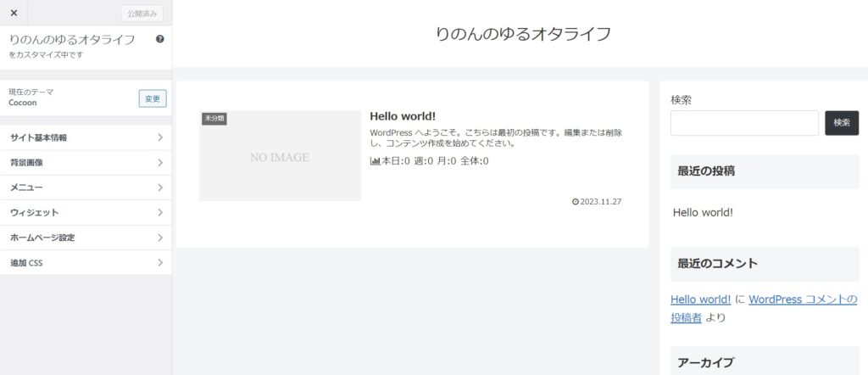Open 追加 CSS section
The image size is (868, 375).
[x=86, y=262]
